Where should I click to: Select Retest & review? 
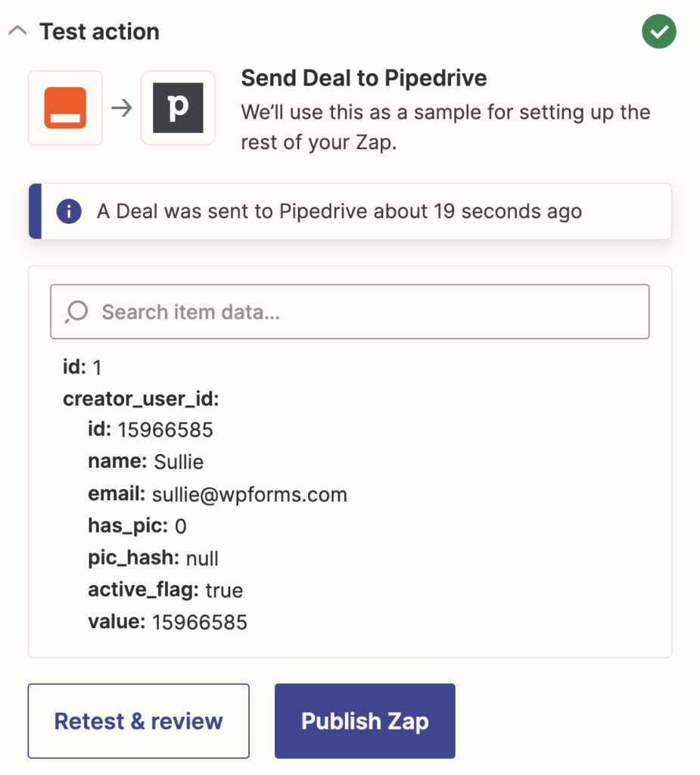pos(138,721)
